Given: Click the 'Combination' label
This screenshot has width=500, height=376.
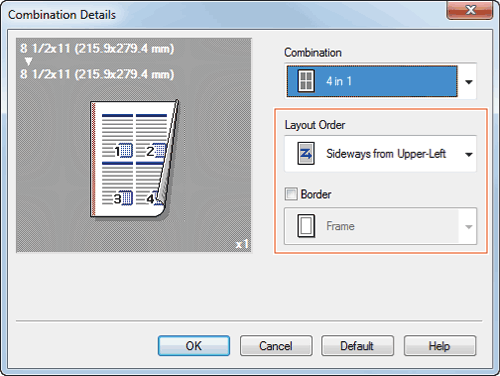Looking at the screenshot, I should 313,53.
